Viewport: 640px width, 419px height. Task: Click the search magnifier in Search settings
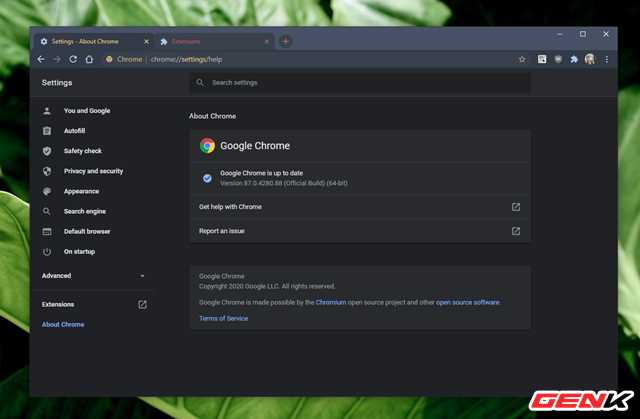[x=200, y=82]
